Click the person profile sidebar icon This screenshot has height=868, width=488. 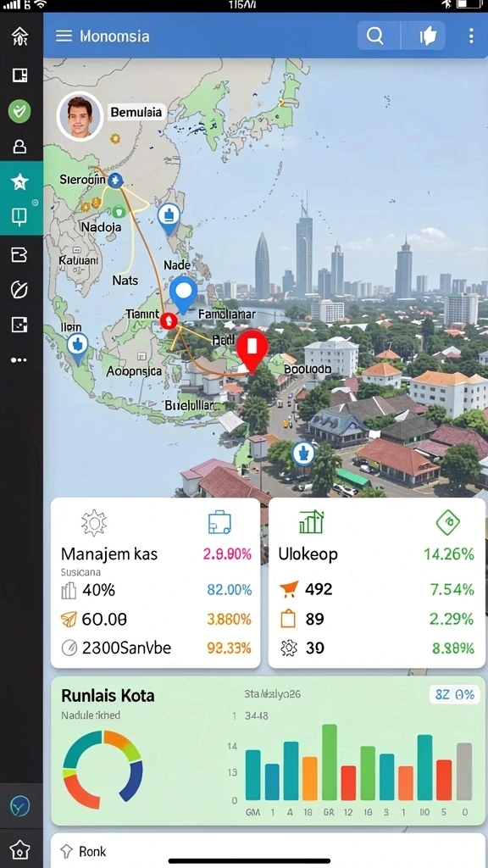click(x=19, y=147)
